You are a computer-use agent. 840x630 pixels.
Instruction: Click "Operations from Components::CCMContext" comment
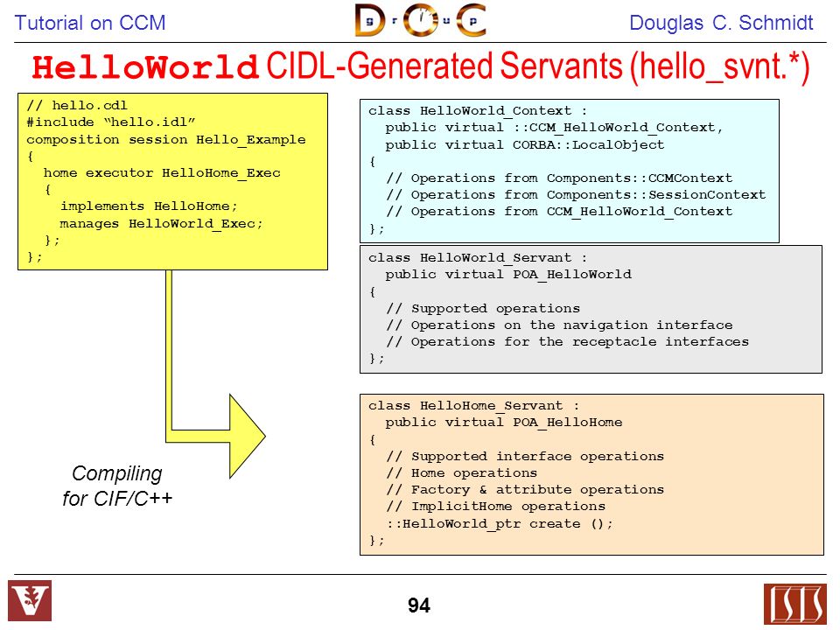pyautogui.click(x=559, y=178)
